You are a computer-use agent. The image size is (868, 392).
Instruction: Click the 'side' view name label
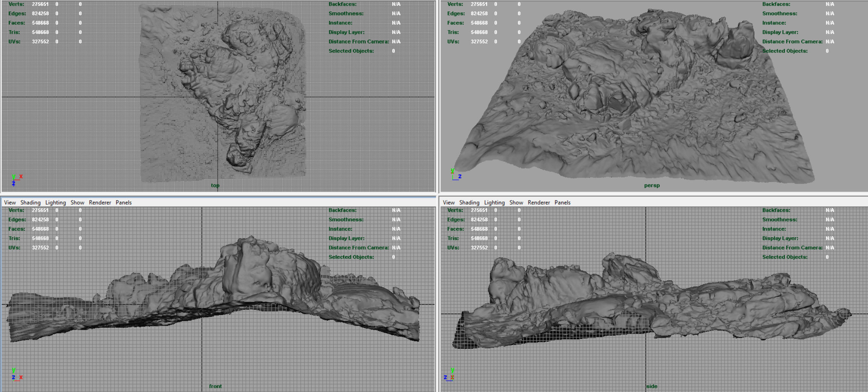point(652,386)
